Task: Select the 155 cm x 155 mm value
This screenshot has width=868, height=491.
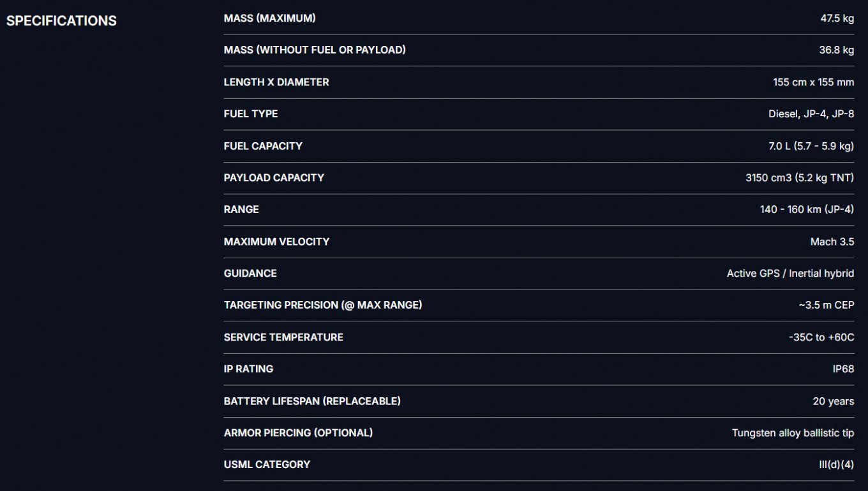Action: pos(813,82)
